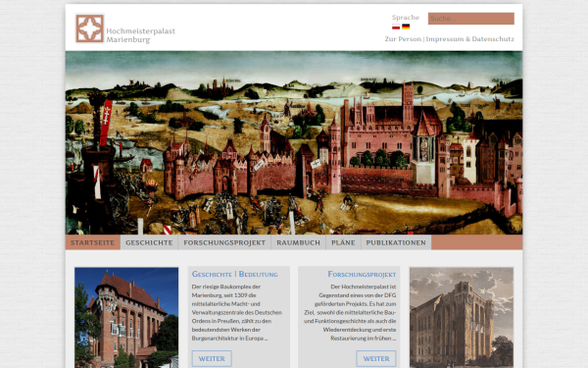Click the castle battle painting banner
Image resolution: width=588 pixels, height=368 pixels.
point(294,142)
